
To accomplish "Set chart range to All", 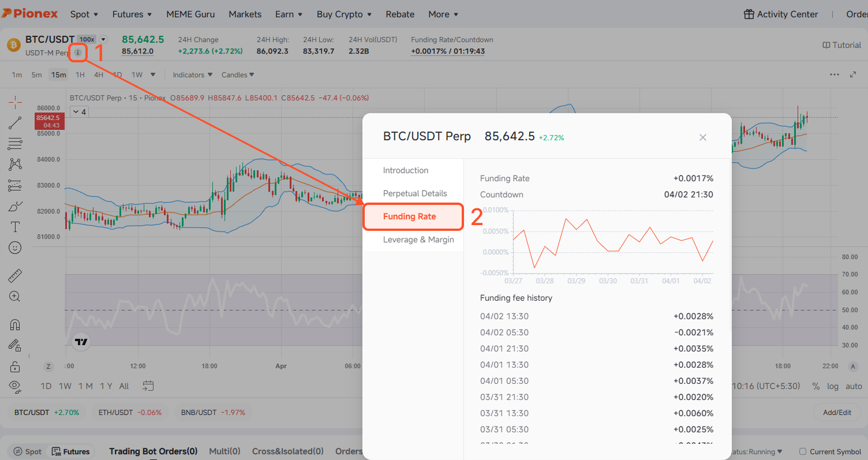I will [x=124, y=386].
